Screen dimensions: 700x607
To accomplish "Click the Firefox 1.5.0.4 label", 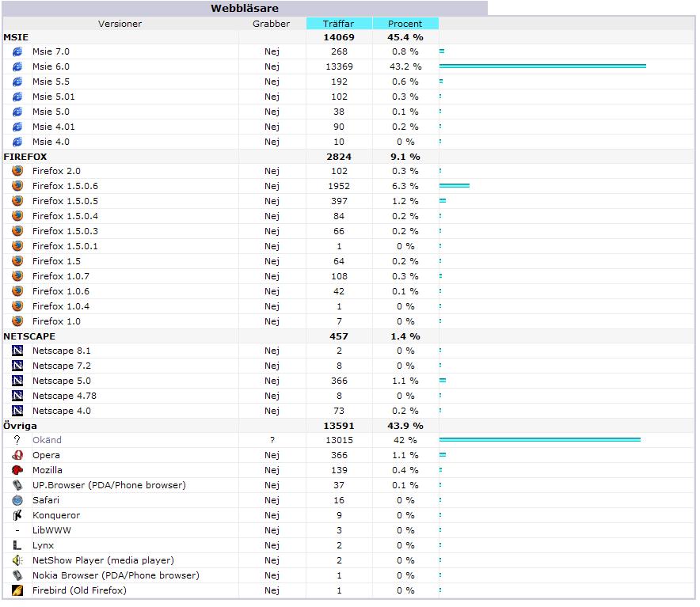I will click(65, 216).
